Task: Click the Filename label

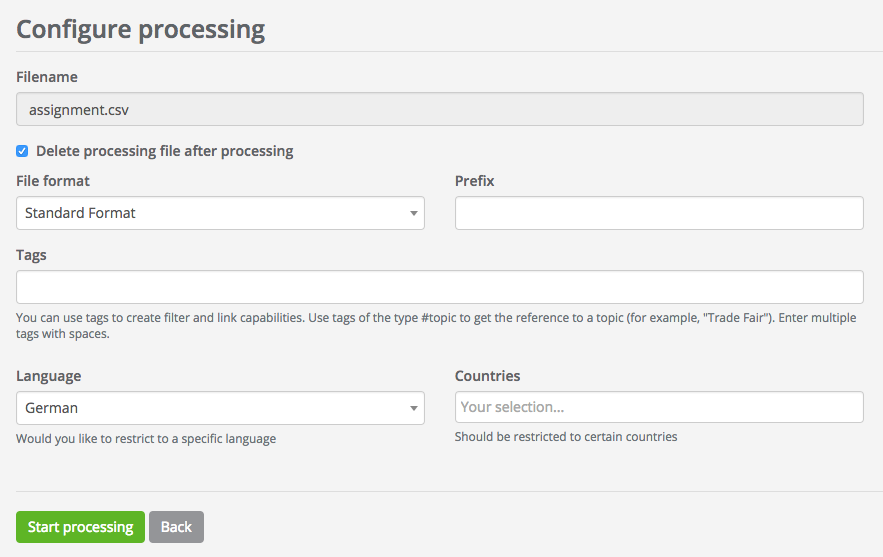Action: point(47,77)
